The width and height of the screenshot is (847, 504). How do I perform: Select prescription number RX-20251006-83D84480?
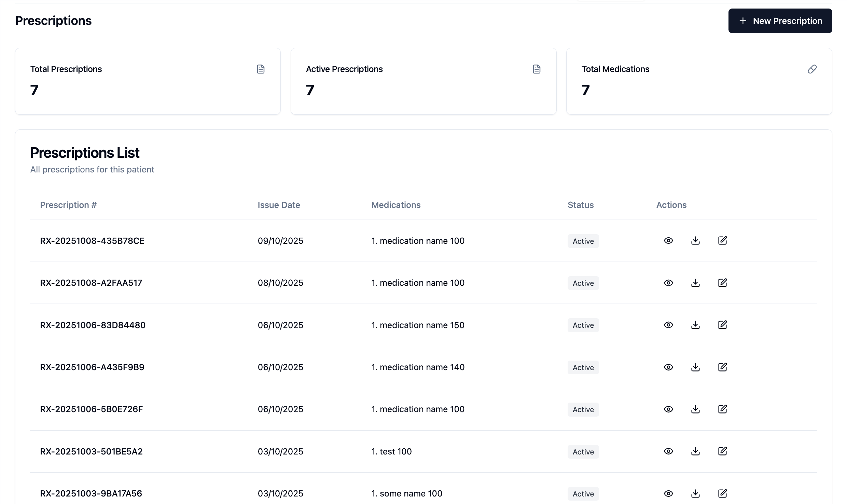93,325
